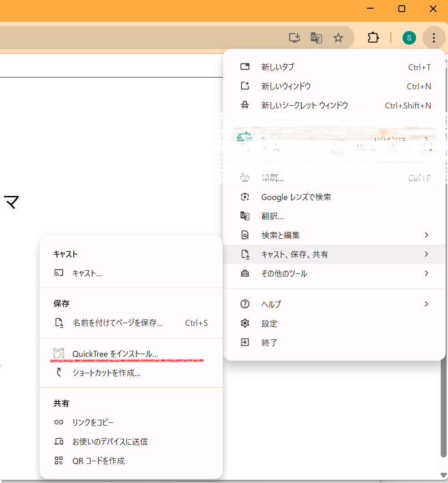Open Chrome's three-dot menu icon

[x=433, y=38]
